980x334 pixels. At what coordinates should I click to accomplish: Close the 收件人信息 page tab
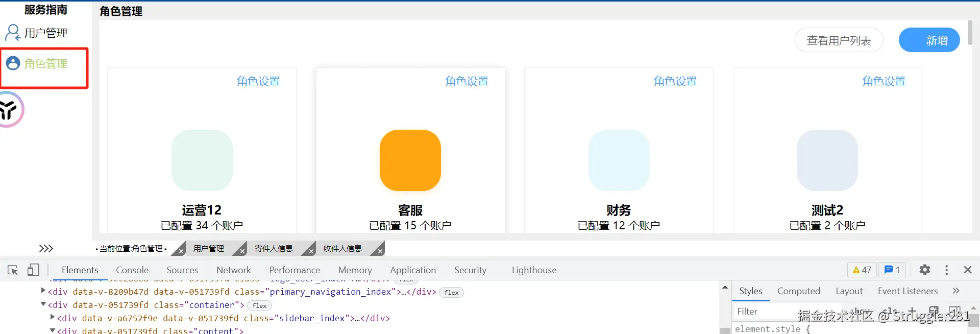tap(380, 251)
